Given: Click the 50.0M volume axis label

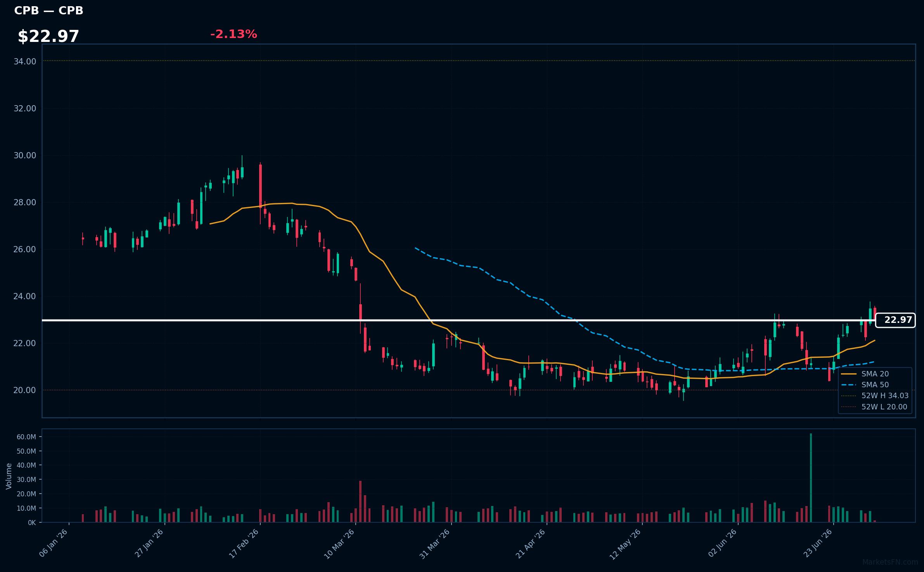Looking at the screenshot, I should [x=26, y=451].
